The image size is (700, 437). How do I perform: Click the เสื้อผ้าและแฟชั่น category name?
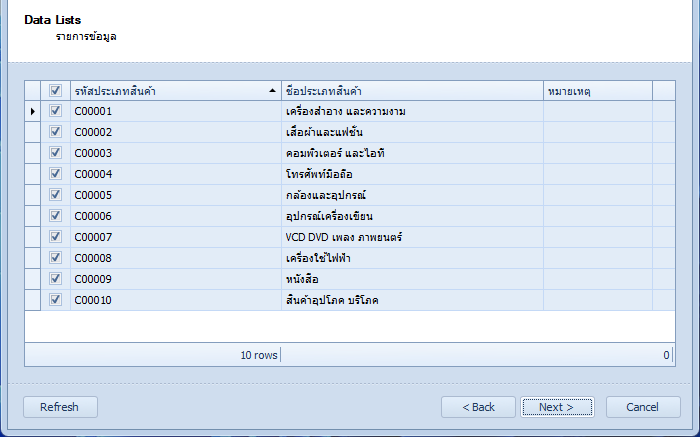[324, 132]
